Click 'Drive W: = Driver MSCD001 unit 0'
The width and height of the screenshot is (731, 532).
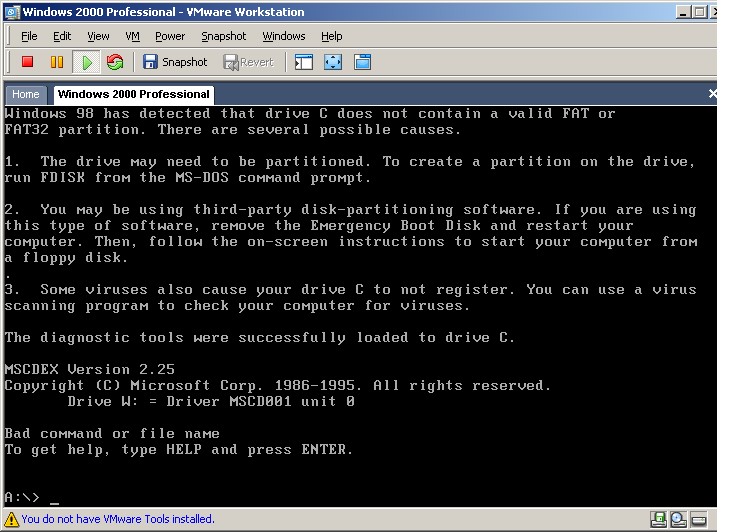211,401
